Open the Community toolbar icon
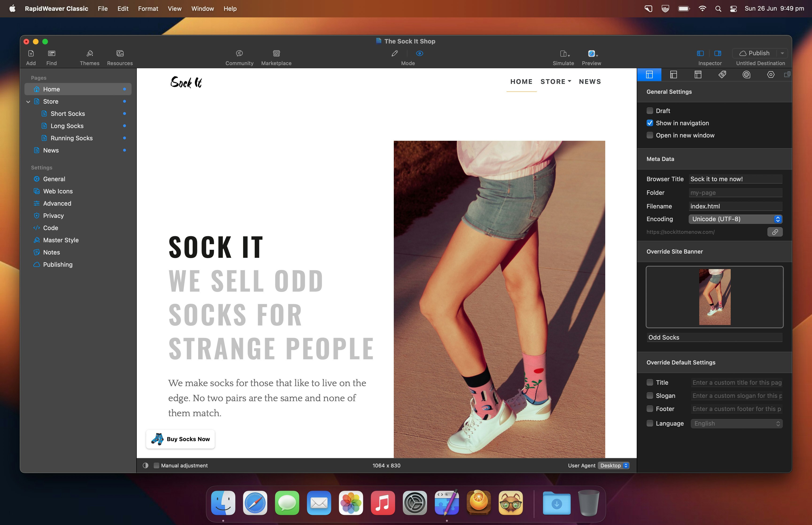This screenshot has width=812, height=525. [x=240, y=54]
